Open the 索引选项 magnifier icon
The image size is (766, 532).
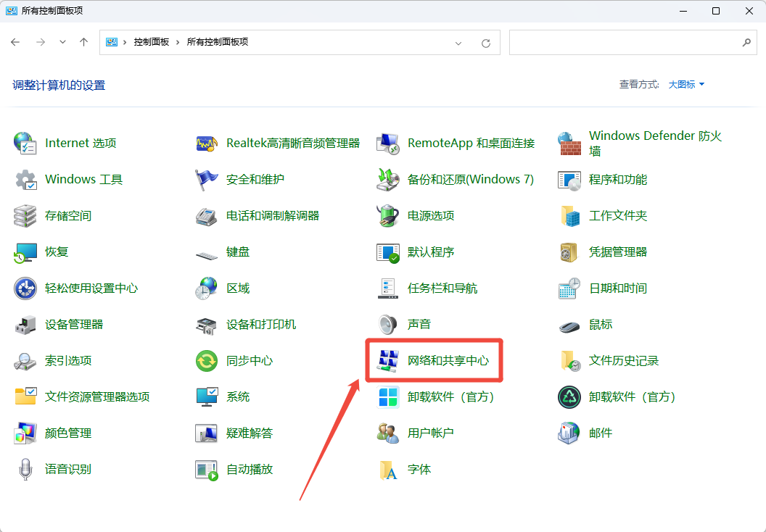pyautogui.click(x=25, y=361)
